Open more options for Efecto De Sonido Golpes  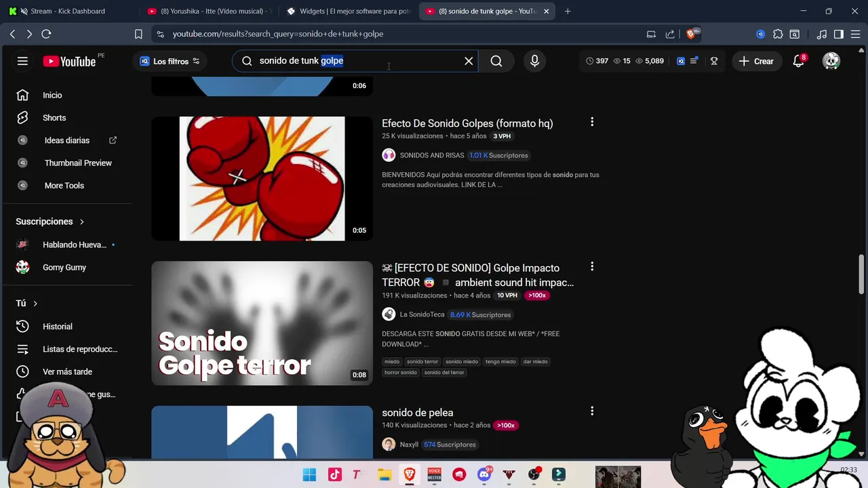pos(592,122)
